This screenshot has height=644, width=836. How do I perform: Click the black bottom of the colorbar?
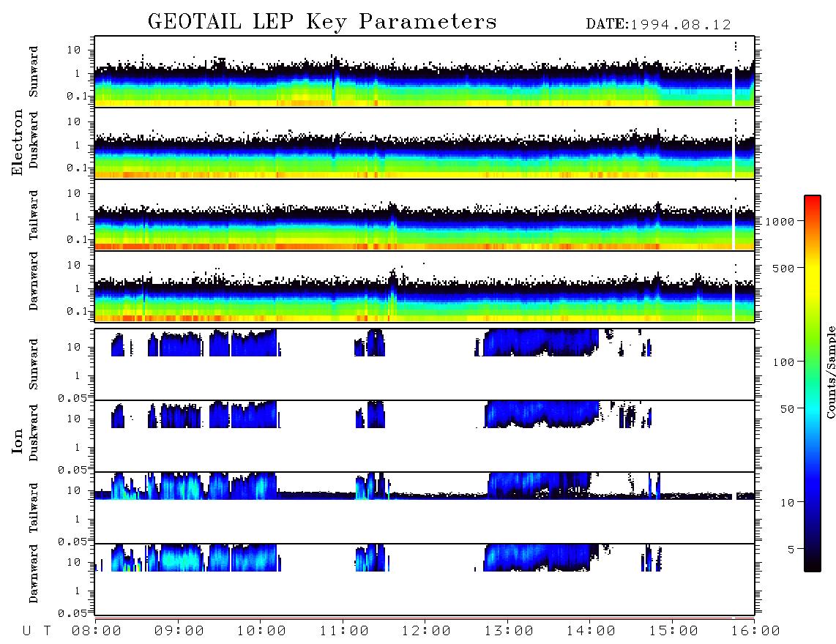click(x=812, y=567)
